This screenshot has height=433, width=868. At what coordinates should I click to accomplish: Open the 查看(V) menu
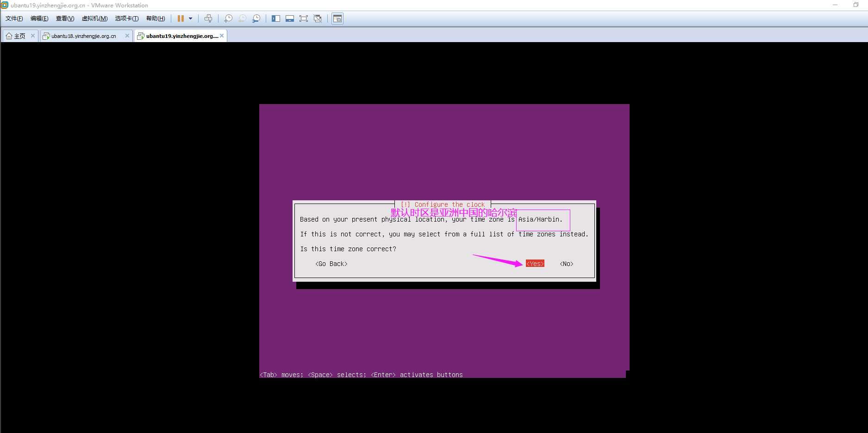tap(65, 19)
